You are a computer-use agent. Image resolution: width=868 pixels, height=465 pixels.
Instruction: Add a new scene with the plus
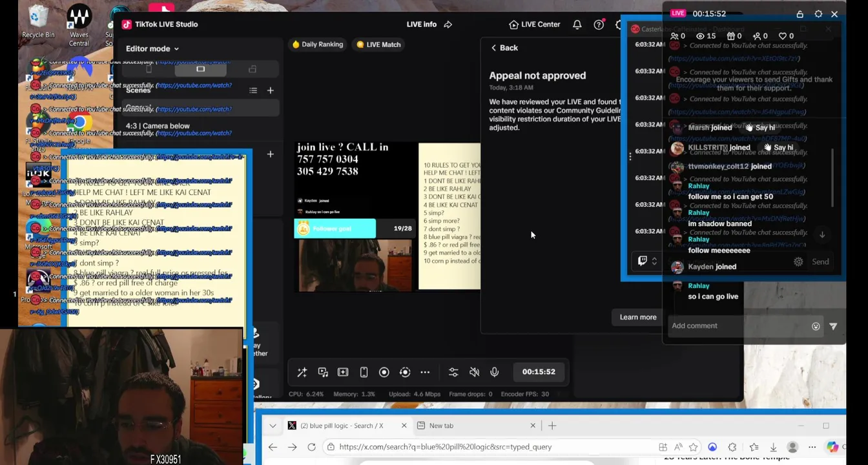click(x=271, y=90)
